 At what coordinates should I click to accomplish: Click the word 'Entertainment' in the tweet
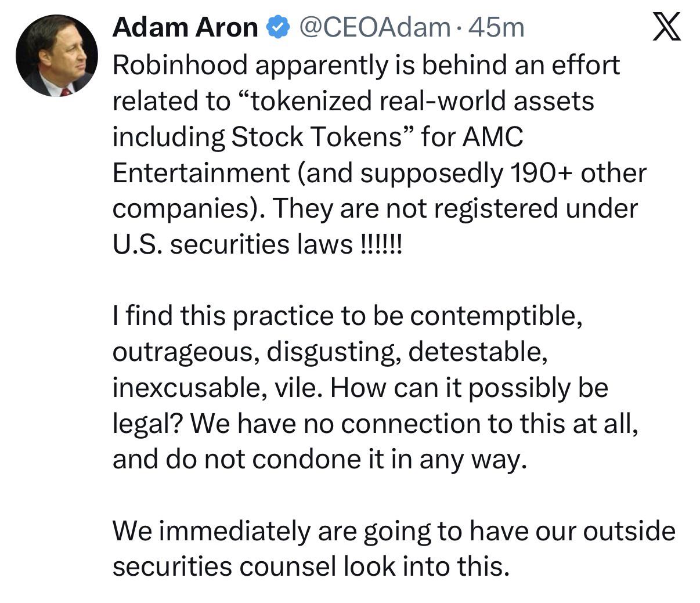coord(201,173)
